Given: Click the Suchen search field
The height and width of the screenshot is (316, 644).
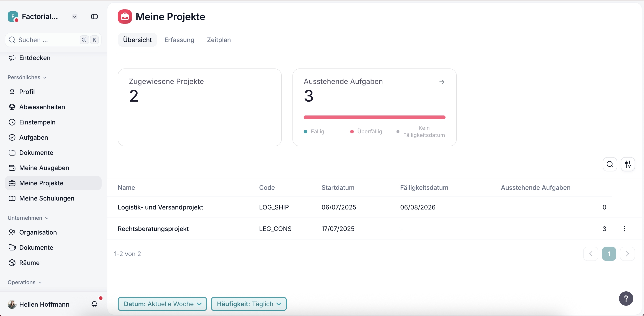Looking at the screenshot, I should (x=47, y=40).
